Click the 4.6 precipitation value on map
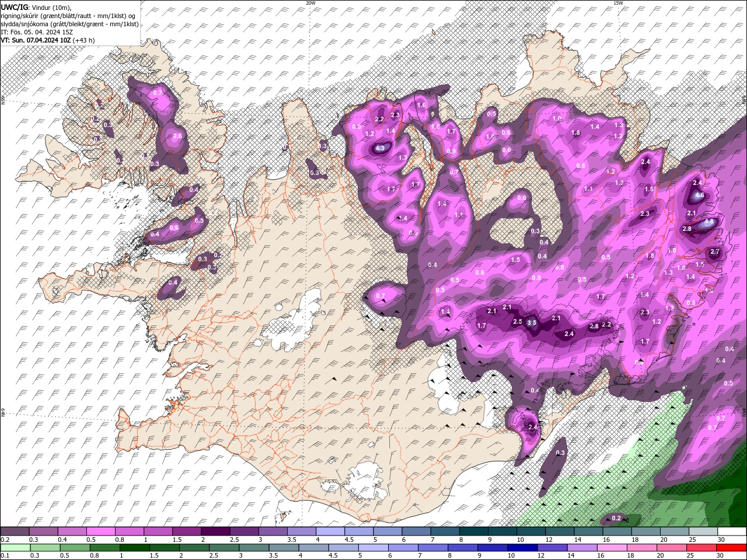The height and width of the screenshot is (560, 747). [x=700, y=195]
